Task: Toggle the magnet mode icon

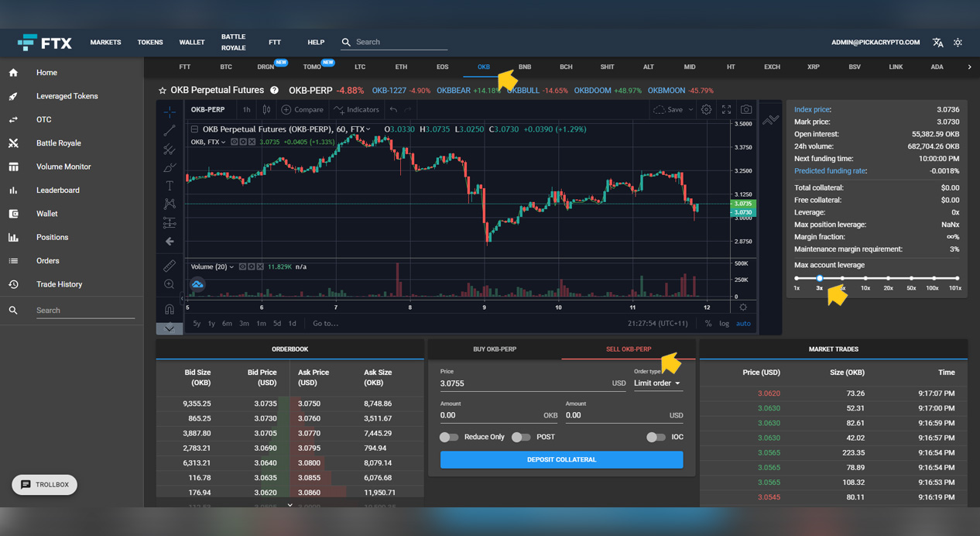Action: [170, 309]
